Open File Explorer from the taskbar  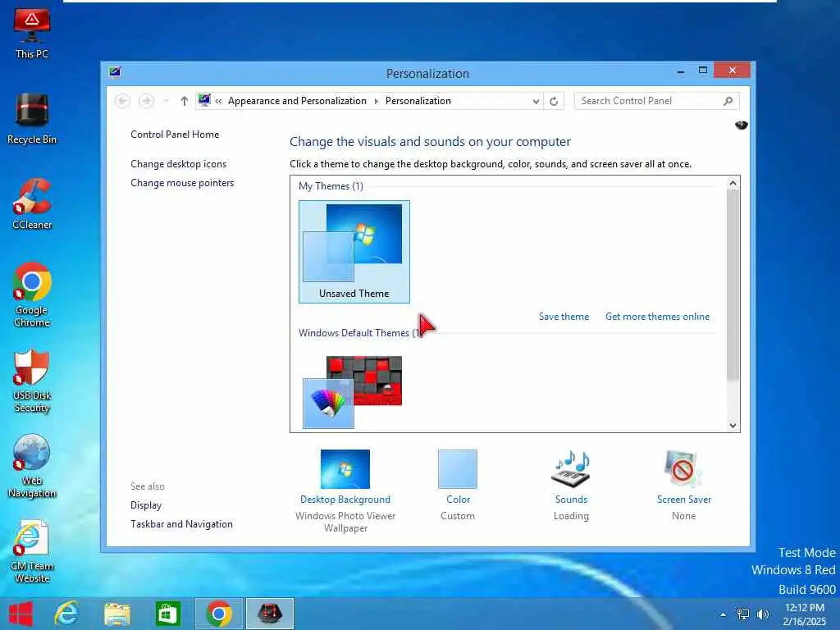pyautogui.click(x=116, y=614)
